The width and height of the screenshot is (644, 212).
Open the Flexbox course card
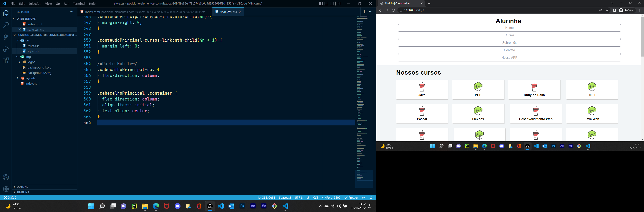[478, 114]
